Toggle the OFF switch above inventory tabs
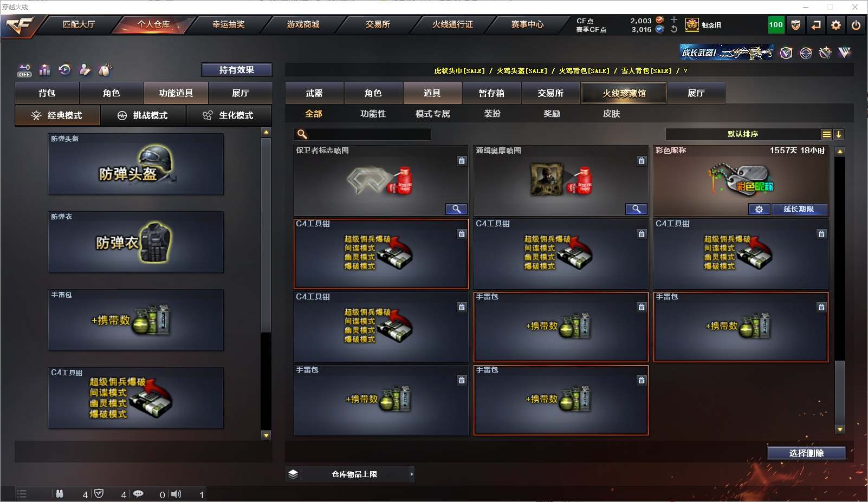868x502 pixels. 24,70
